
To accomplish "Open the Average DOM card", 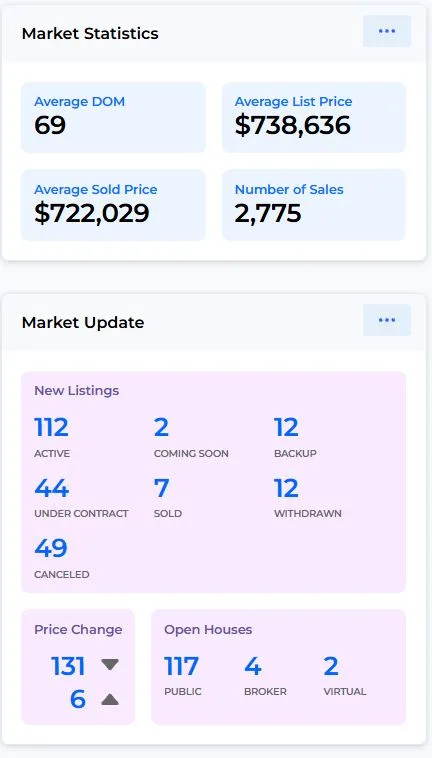I will (x=113, y=117).
